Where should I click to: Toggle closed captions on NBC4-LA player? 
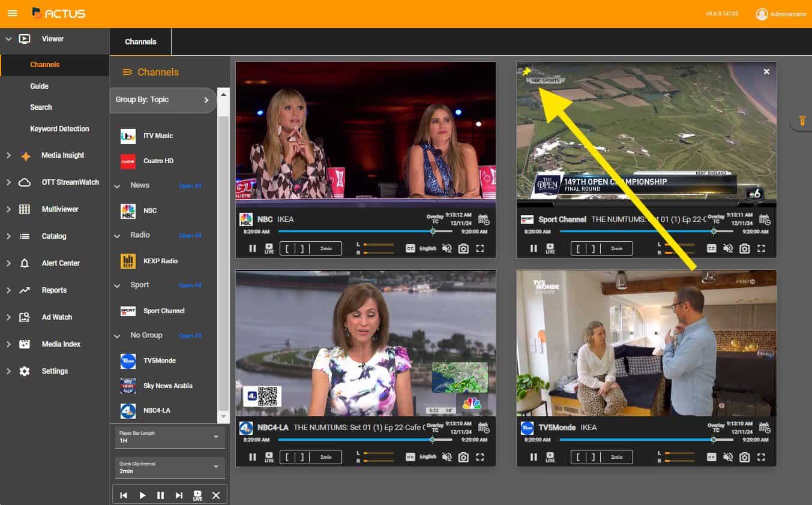(411, 457)
